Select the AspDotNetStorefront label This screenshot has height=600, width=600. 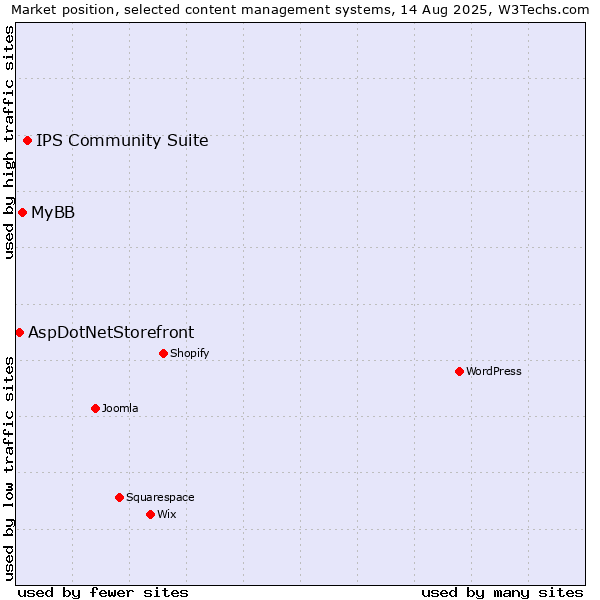tap(111, 332)
